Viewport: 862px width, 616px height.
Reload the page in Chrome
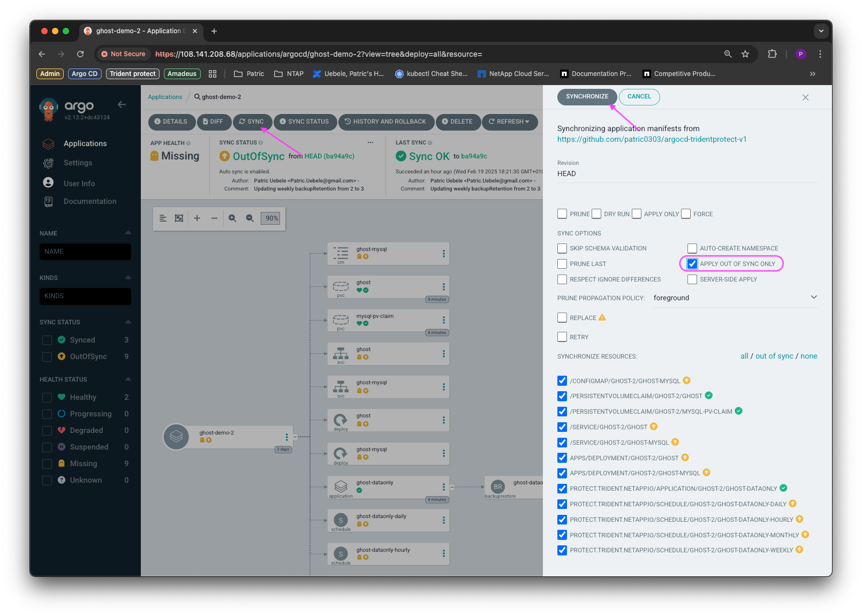[80, 54]
